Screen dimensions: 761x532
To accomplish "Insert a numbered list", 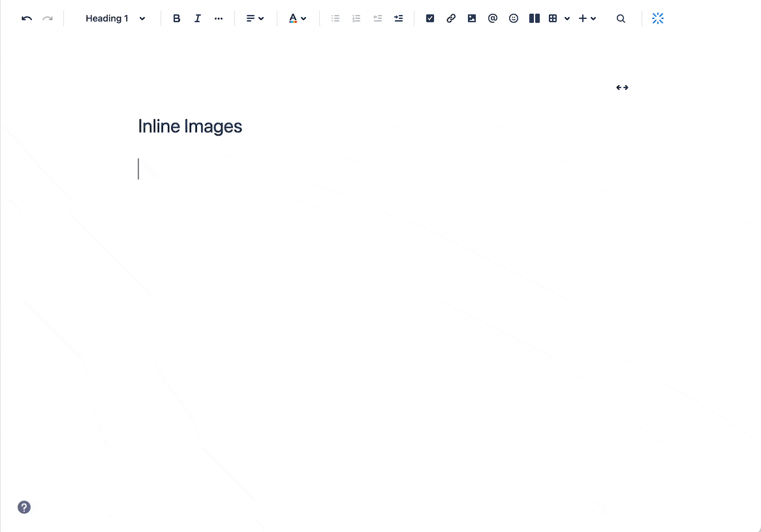I will pos(356,18).
